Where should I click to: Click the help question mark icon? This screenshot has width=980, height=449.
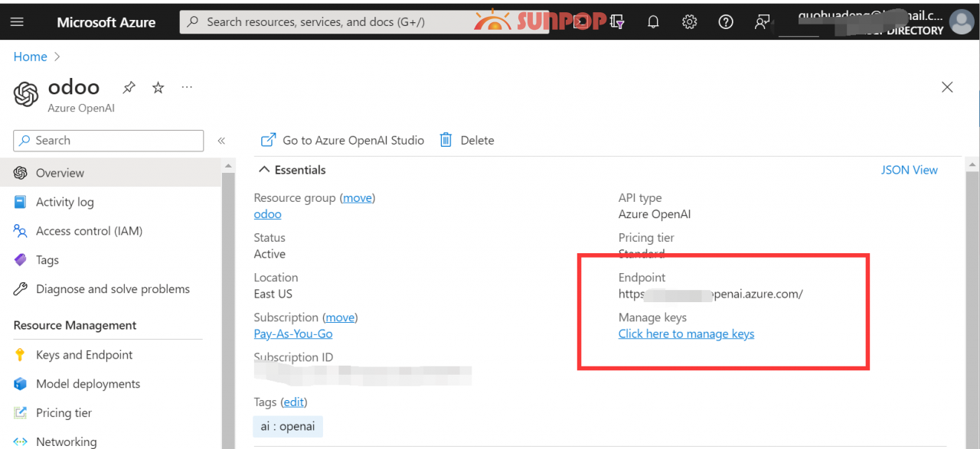(x=726, y=22)
